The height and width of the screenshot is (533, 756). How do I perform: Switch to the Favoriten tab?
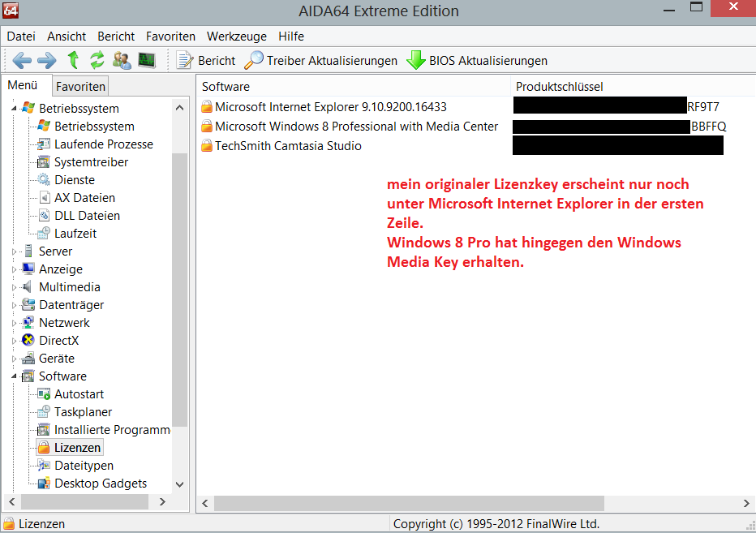pyautogui.click(x=80, y=86)
